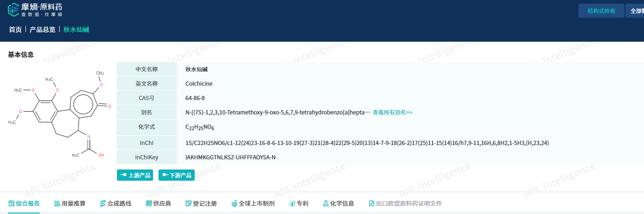Switch to the 合成路线 tab
The image size is (644, 214).
115,204
